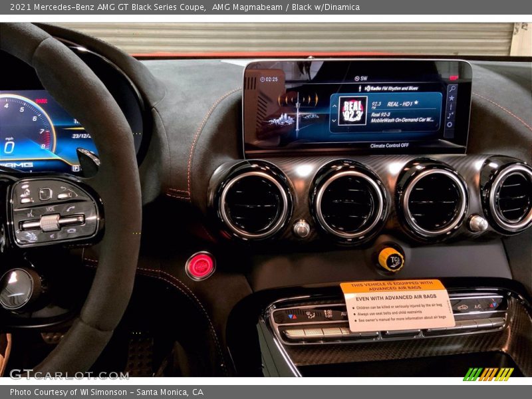
Task: Tap the AMG logo on instrument cluster
Action: click(17, 165)
